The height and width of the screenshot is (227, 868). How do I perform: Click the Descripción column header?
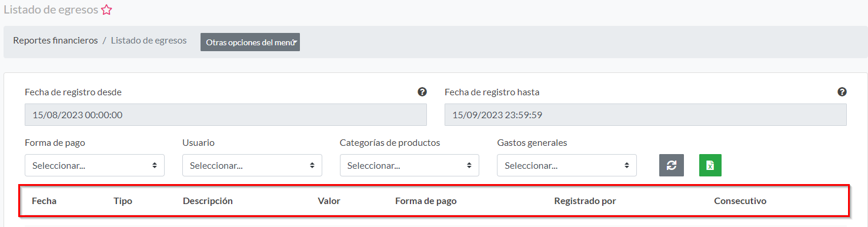coord(208,201)
